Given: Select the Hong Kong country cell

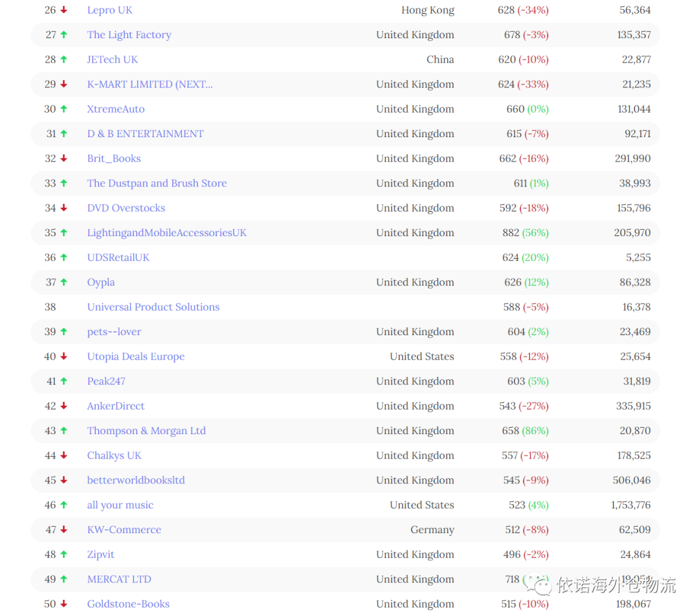Looking at the screenshot, I should [428, 10].
